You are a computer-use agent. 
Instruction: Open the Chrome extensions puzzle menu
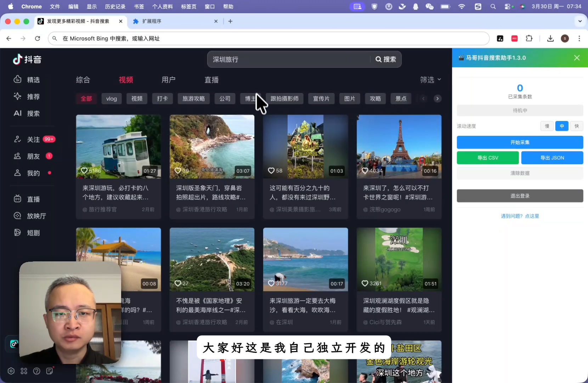pos(529,38)
